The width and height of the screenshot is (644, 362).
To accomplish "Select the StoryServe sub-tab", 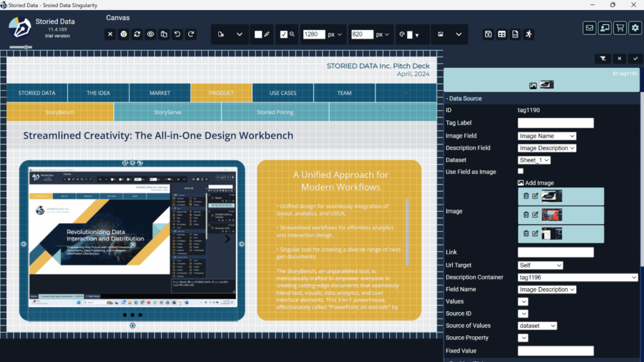I will tap(167, 112).
